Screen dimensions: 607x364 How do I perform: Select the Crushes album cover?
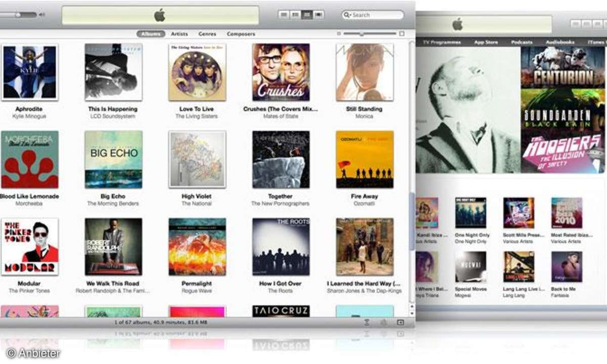point(281,72)
